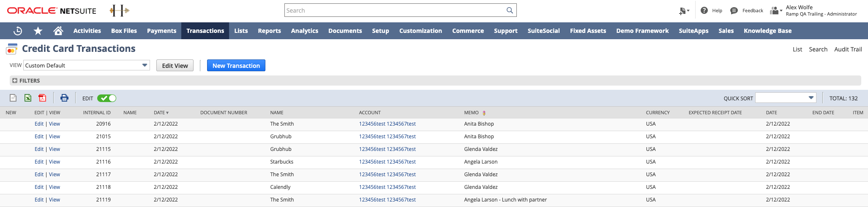Open the Demo Framework menu
The height and width of the screenshot is (207, 868).
642,31
